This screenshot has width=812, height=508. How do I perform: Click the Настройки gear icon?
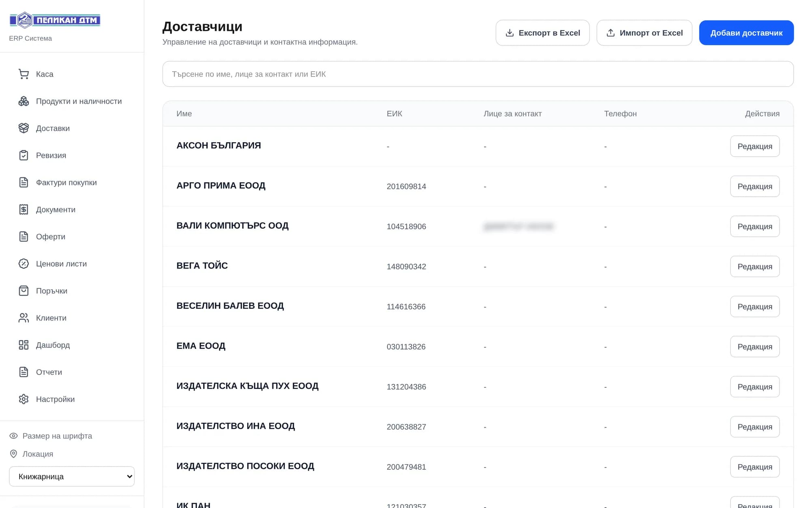point(24,399)
